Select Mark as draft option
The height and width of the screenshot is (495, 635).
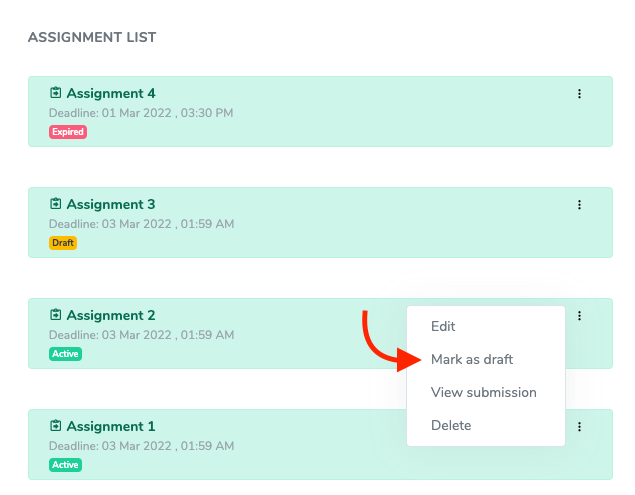(472, 359)
